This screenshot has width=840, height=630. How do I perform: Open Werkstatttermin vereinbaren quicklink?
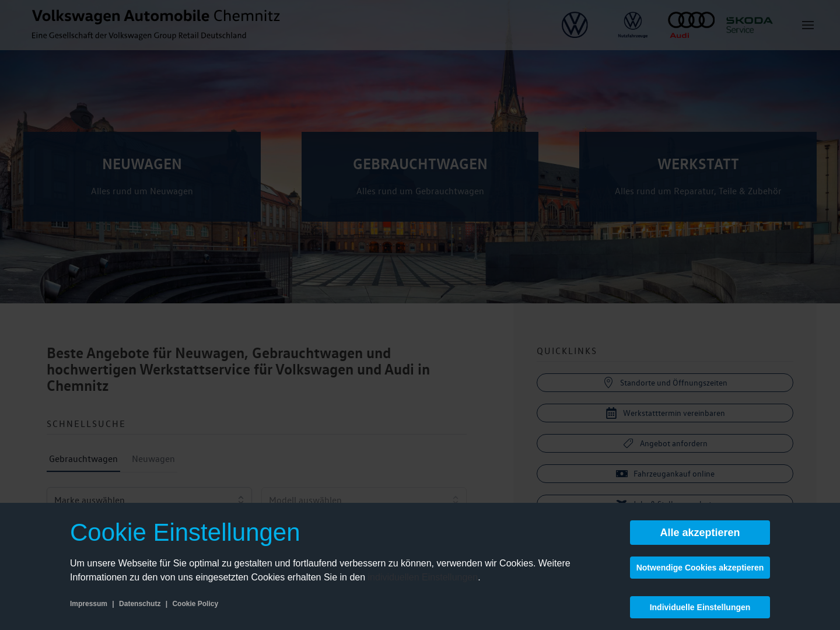tap(665, 413)
